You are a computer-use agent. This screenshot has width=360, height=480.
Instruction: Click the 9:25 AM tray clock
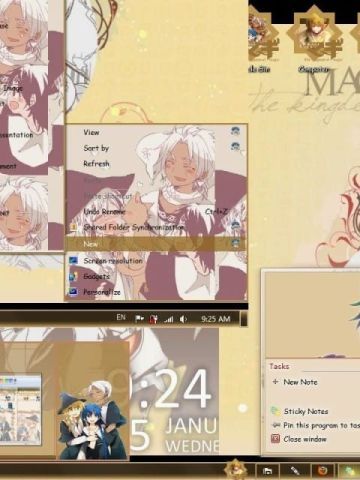216,319
